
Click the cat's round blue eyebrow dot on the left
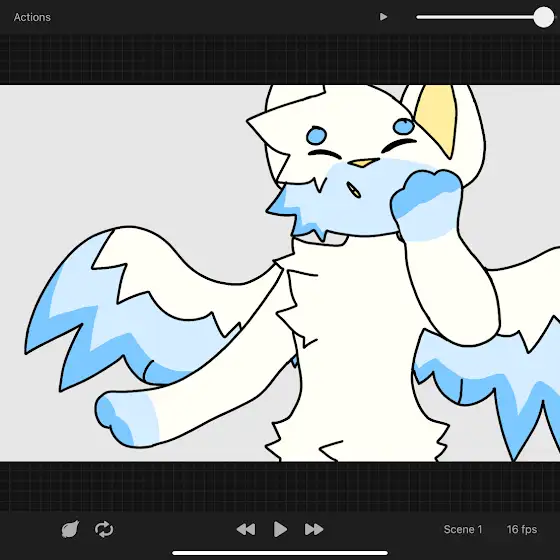click(316, 136)
